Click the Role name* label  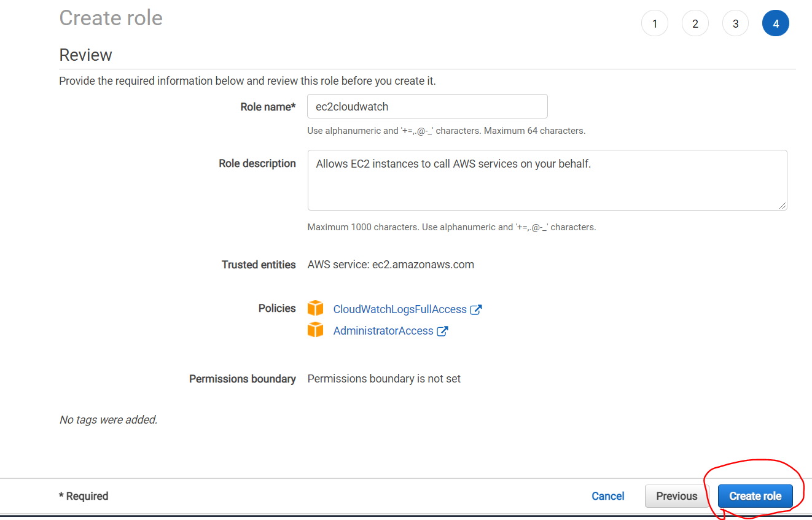coord(268,107)
